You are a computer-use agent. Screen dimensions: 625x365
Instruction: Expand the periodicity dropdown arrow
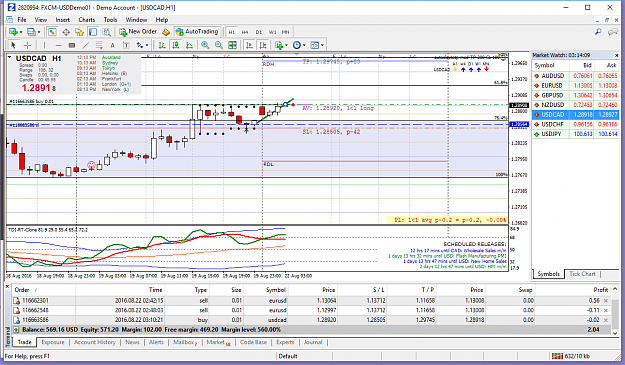coord(304,45)
